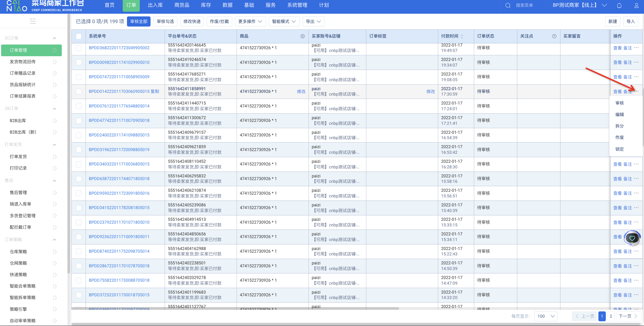This screenshot has width=644, height=326.
Task: Open the 每页显示 100 page size dropdown
Action: point(546,316)
